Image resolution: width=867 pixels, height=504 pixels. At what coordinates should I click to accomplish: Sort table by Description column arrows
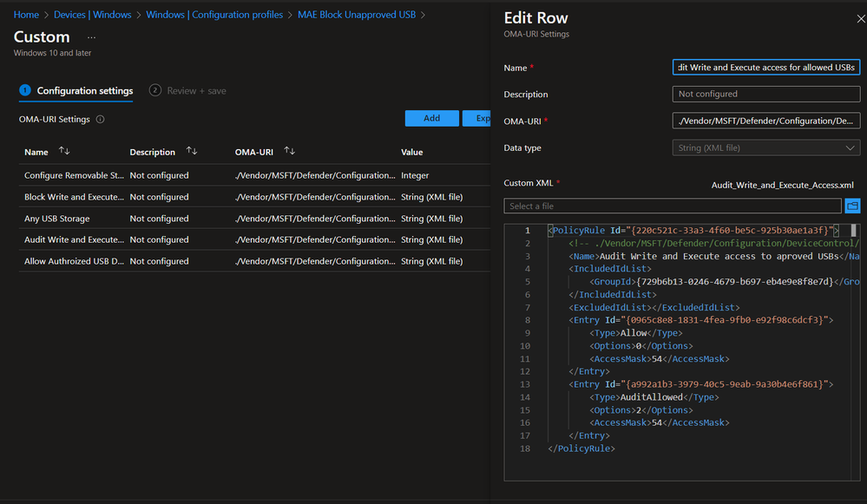[192, 151]
